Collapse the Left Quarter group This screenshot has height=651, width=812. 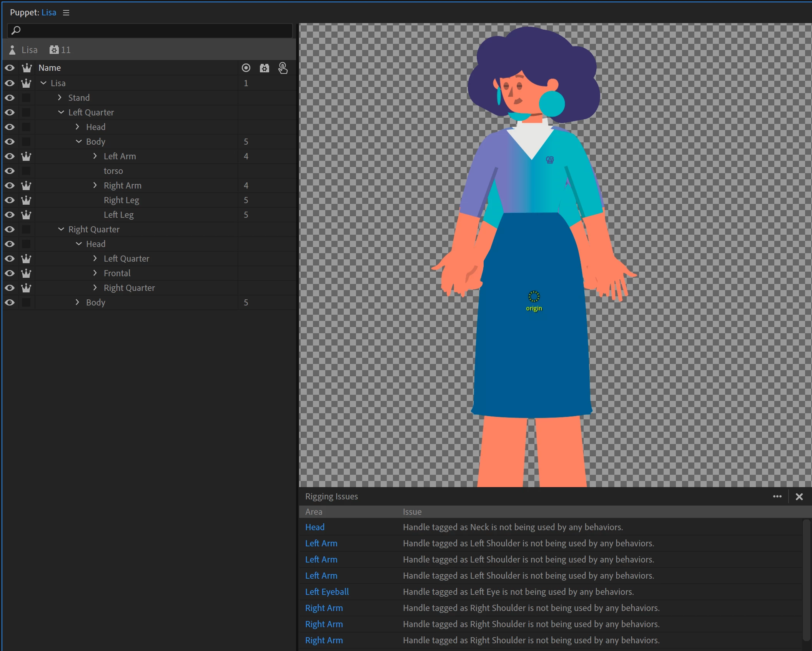tap(61, 112)
